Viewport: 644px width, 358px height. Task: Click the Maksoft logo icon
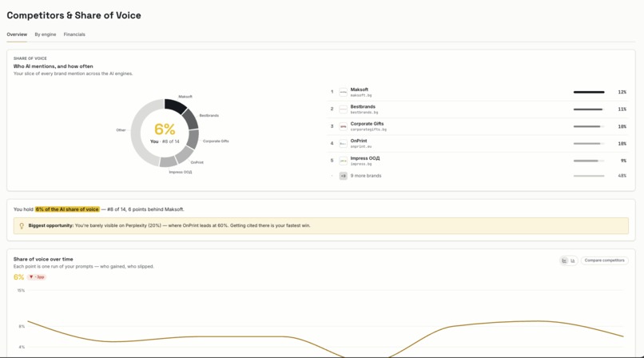pyautogui.click(x=343, y=92)
